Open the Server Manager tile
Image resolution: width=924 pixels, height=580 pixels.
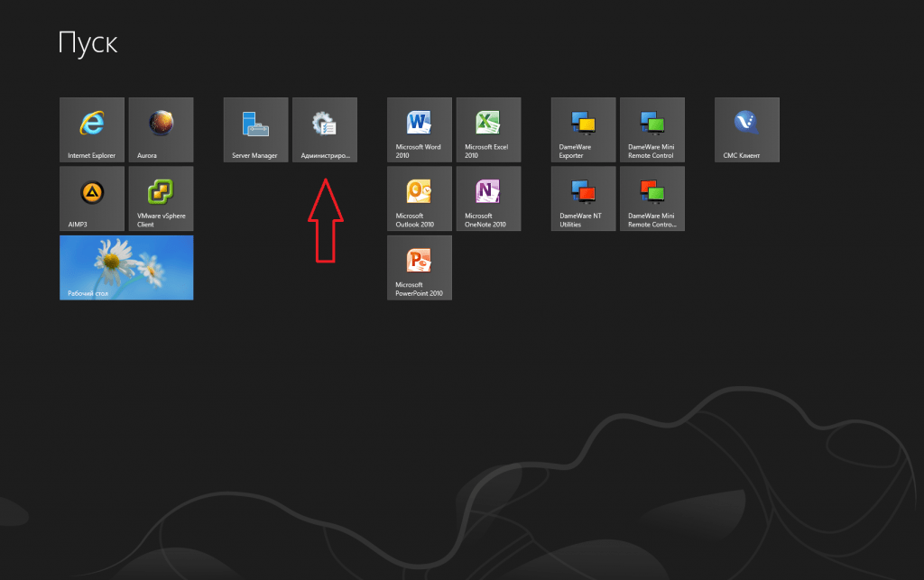pyautogui.click(x=255, y=130)
